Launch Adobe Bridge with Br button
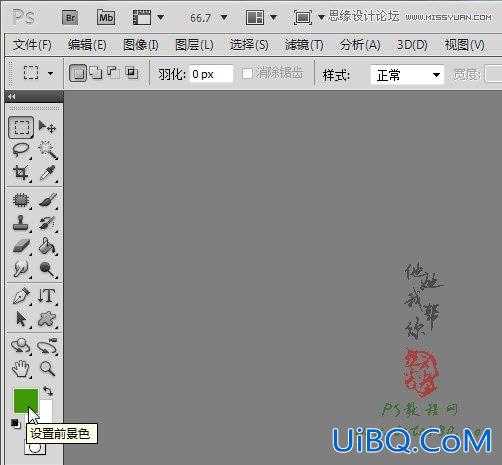The width and height of the screenshot is (502, 465). [x=70, y=18]
